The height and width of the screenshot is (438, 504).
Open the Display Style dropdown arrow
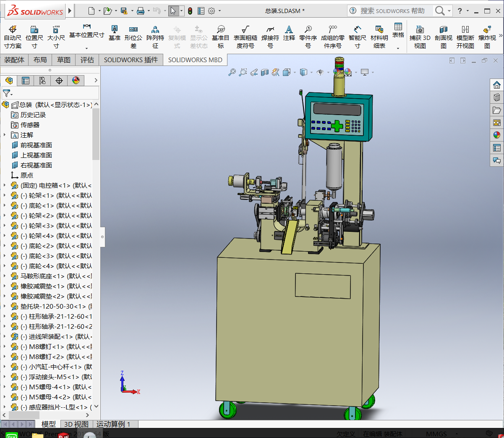tap(311, 73)
